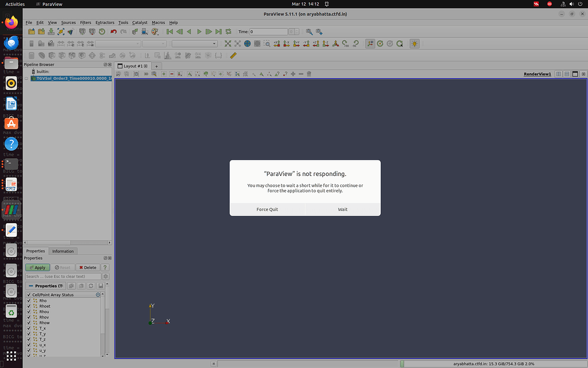
Task: Open the Filters menu
Action: click(85, 22)
